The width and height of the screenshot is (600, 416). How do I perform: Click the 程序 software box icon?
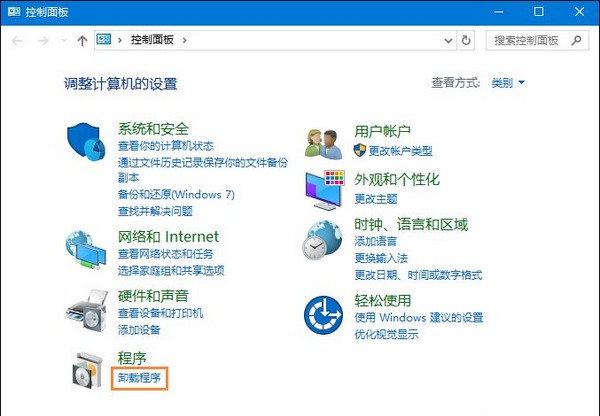point(88,370)
